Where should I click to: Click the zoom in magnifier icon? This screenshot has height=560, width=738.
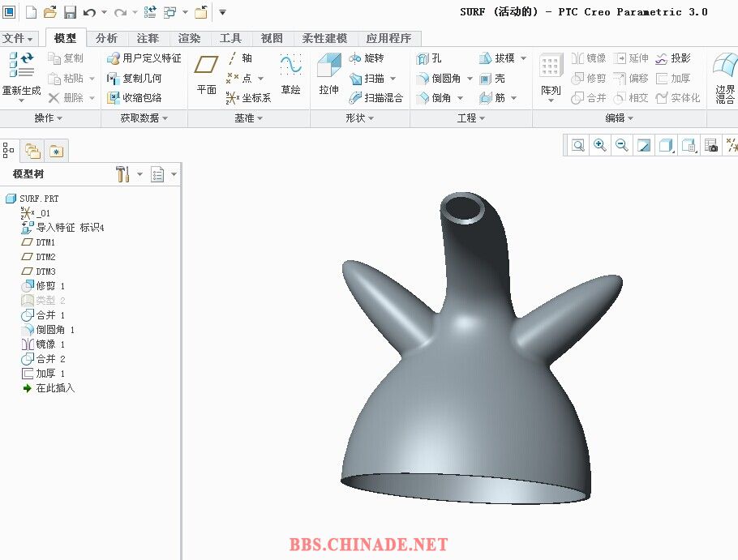[x=600, y=145]
